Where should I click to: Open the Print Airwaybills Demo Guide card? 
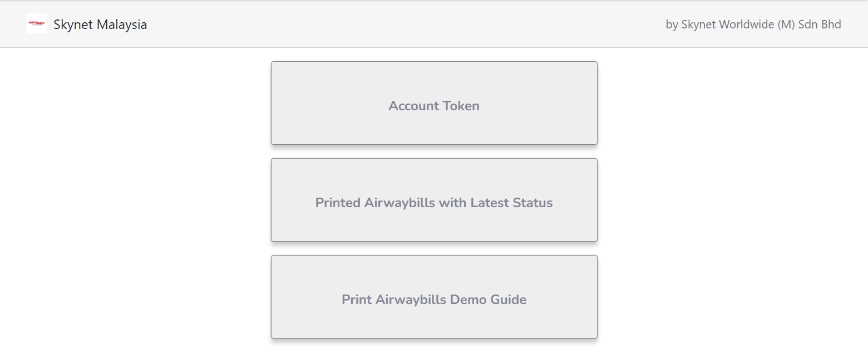pos(434,297)
